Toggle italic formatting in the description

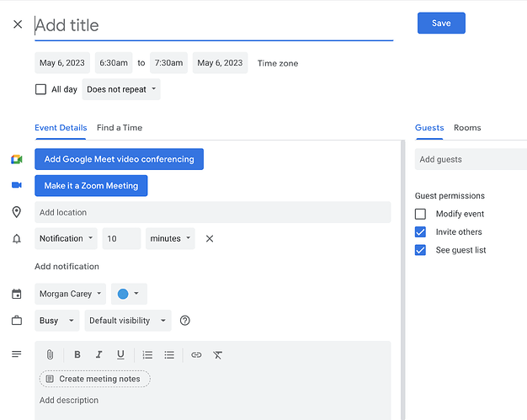98,354
